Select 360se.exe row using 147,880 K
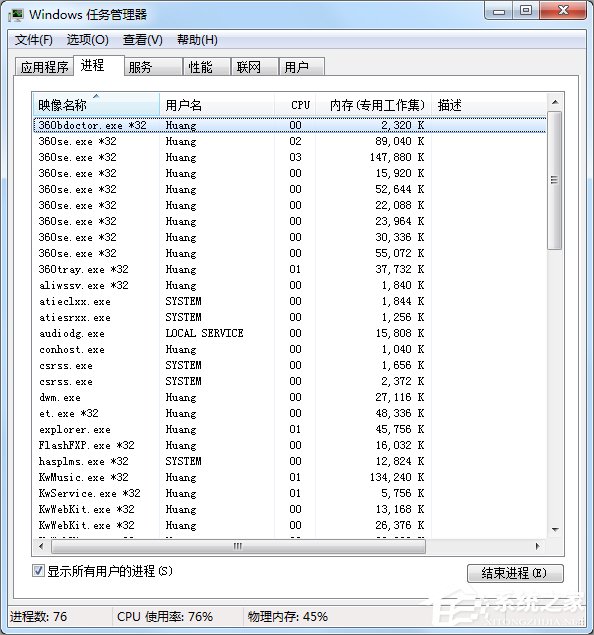 pos(290,157)
